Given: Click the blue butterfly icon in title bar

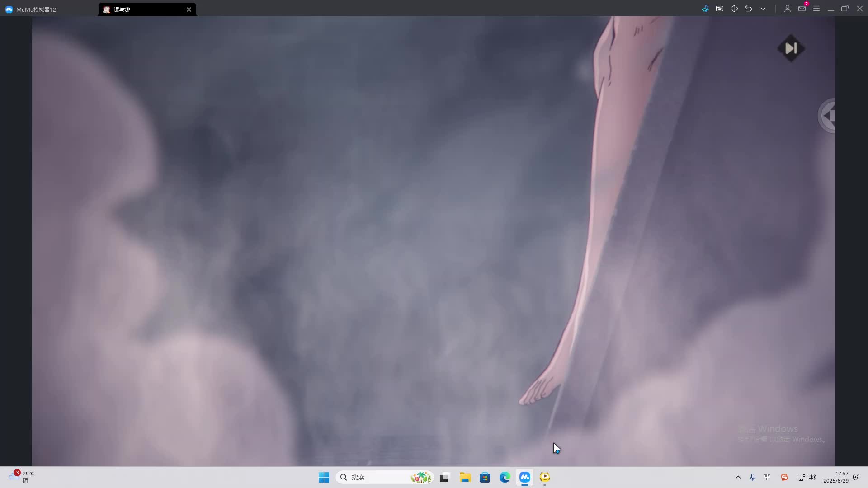Looking at the screenshot, I should point(705,9).
